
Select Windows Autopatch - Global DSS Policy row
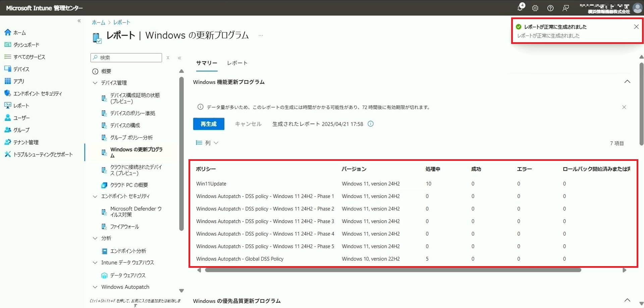point(413,259)
